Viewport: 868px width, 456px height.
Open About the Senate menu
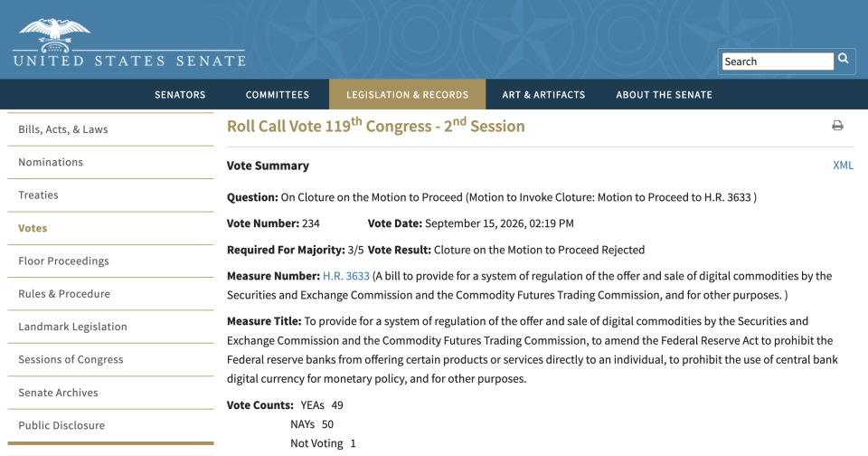click(x=665, y=95)
